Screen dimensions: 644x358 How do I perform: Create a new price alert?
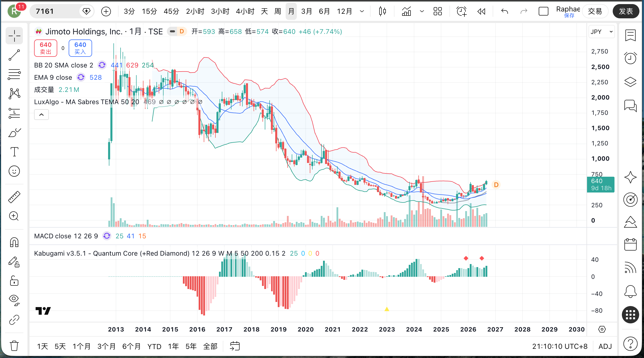[461, 11]
